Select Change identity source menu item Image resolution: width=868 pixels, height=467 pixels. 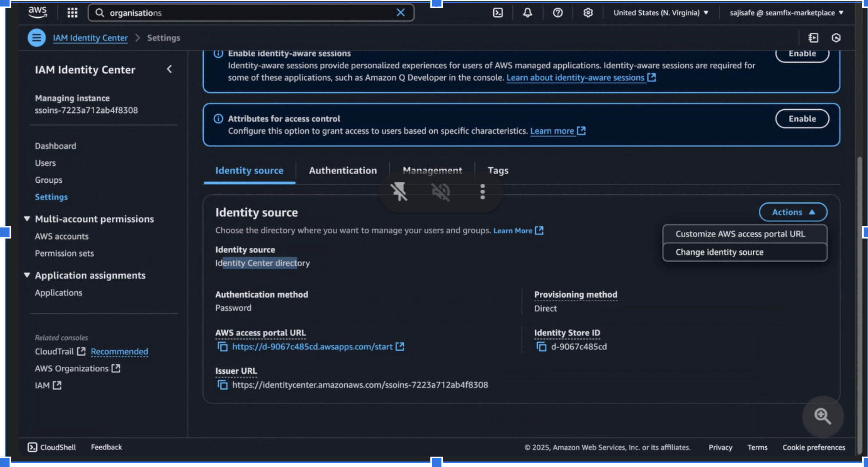pyautogui.click(x=719, y=252)
